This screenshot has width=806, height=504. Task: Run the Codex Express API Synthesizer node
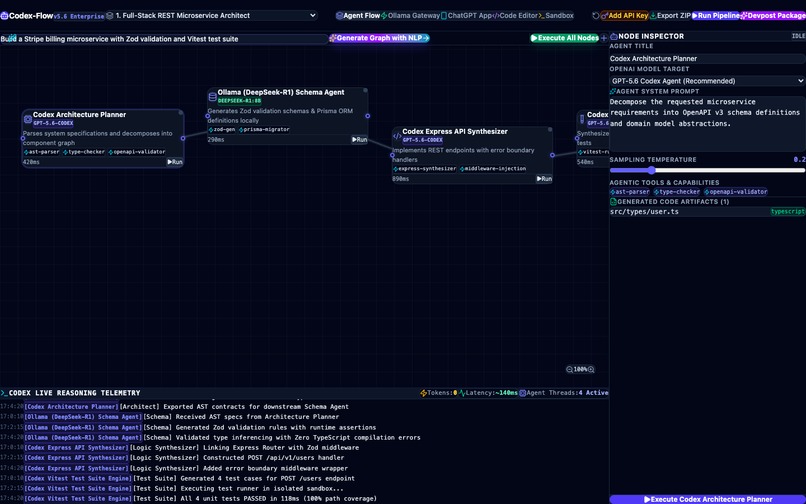[x=544, y=179]
